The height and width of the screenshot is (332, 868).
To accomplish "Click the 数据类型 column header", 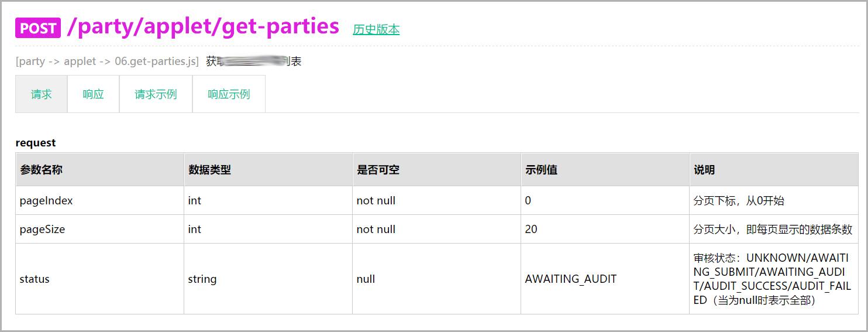I will click(x=209, y=170).
